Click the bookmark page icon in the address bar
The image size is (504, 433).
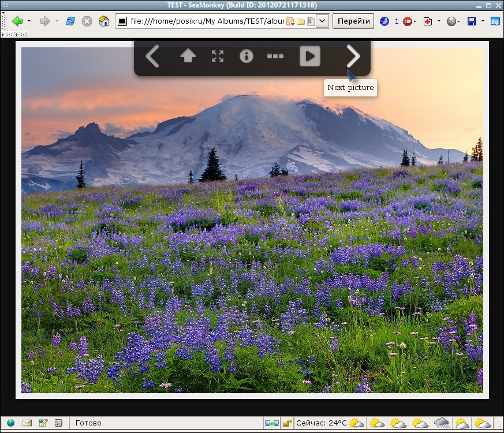(311, 21)
